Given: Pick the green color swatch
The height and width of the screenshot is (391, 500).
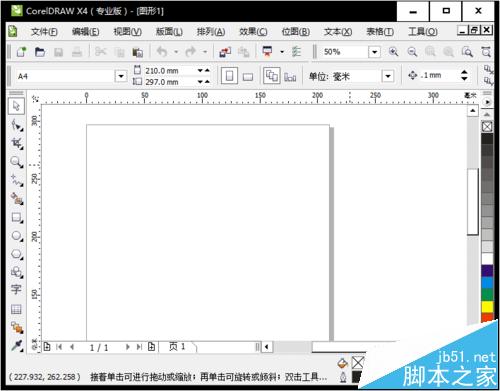Looking at the screenshot, I should (x=487, y=295).
